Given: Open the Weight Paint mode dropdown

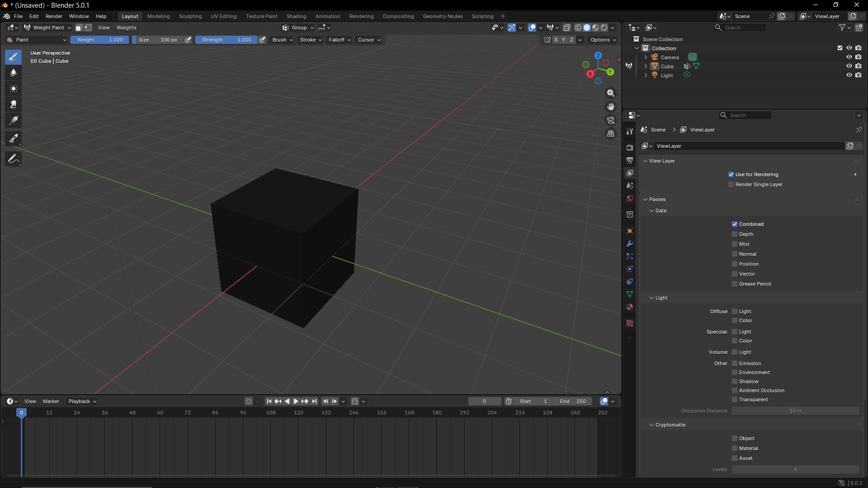Looking at the screenshot, I should point(47,28).
